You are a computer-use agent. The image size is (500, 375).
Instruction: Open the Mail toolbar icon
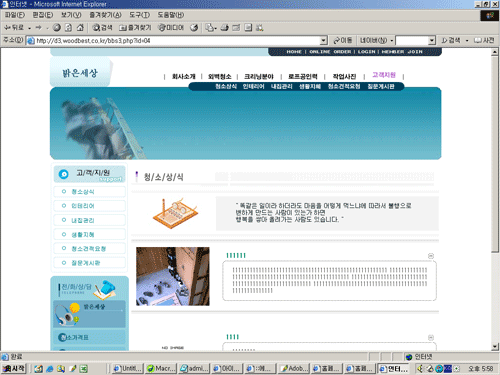(210, 28)
